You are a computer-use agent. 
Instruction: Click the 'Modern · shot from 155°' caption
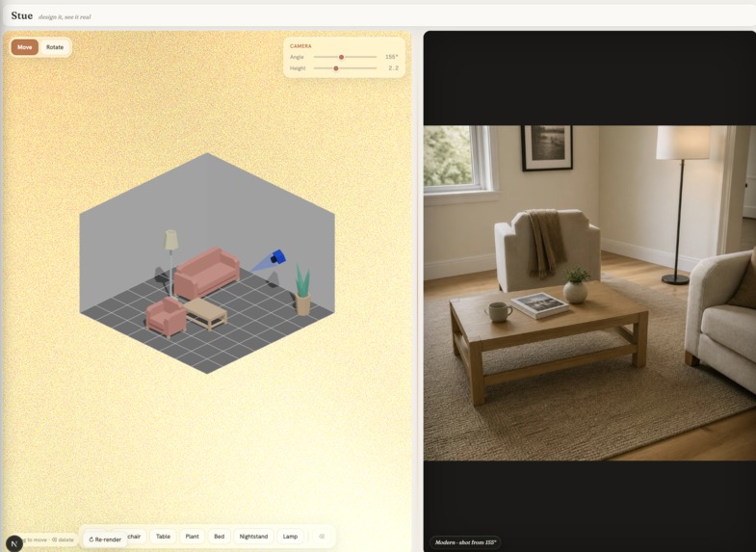pyautogui.click(x=465, y=542)
